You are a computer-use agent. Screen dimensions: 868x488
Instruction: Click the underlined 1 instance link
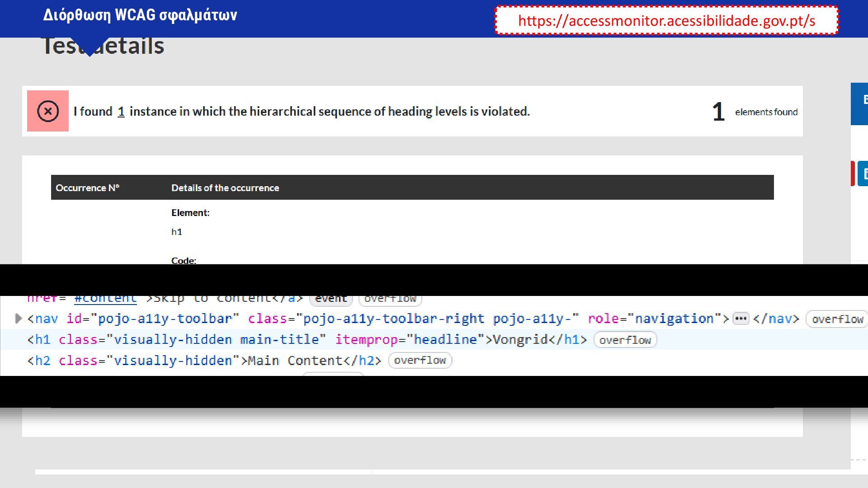coord(121,112)
